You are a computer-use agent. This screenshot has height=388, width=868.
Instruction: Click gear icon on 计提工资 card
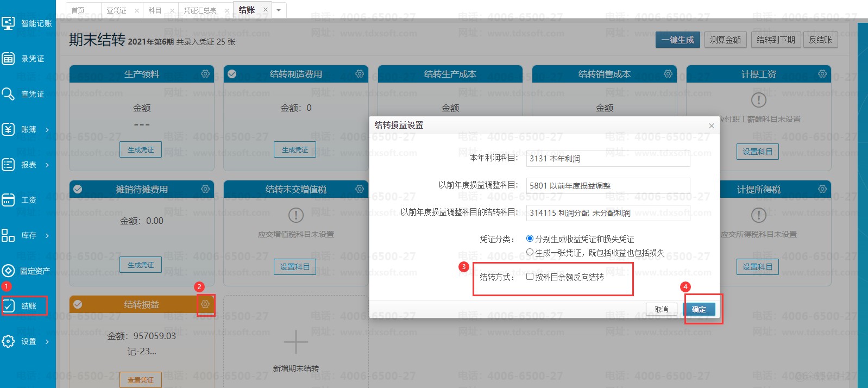click(x=822, y=74)
